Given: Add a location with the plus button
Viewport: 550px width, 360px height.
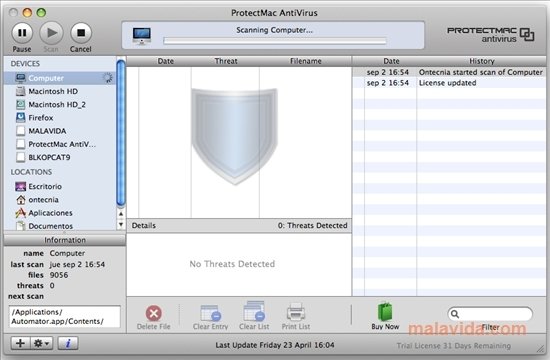Looking at the screenshot, I should [x=20, y=343].
